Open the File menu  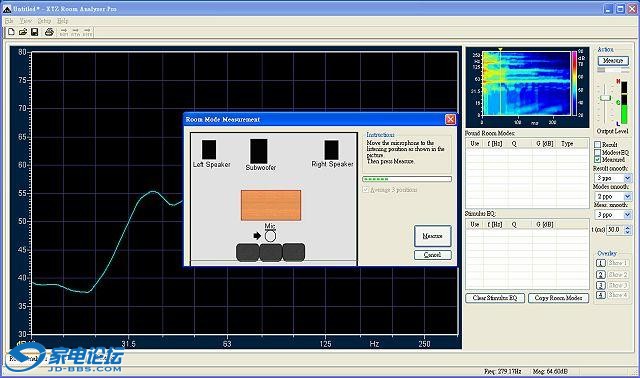tap(9, 20)
